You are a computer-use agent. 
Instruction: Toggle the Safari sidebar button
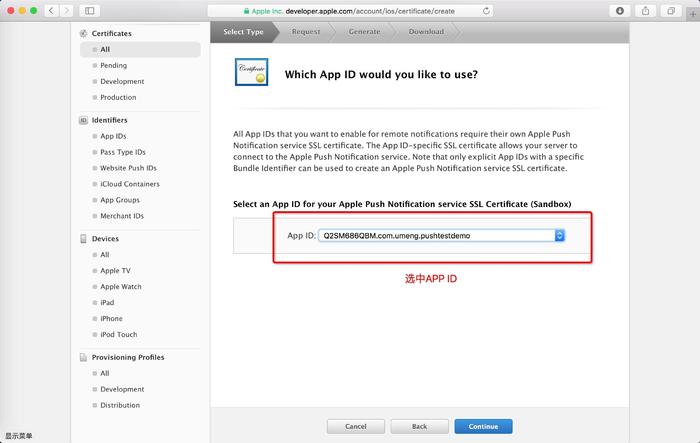point(90,10)
